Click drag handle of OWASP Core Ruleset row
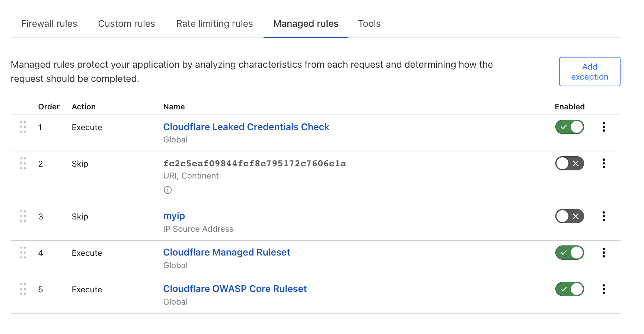 pyautogui.click(x=23, y=289)
